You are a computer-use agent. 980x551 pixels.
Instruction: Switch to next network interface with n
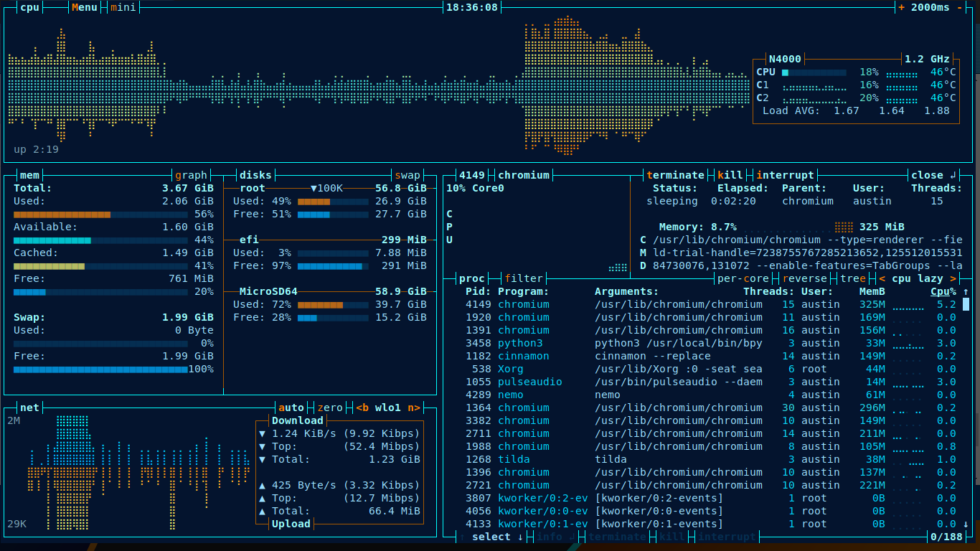pos(413,408)
